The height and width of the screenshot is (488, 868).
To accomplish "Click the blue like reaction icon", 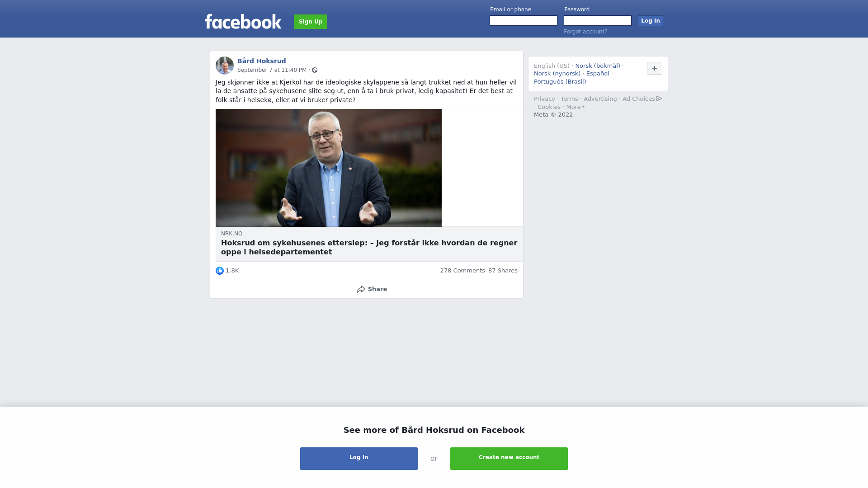I will (x=220, y=271).
